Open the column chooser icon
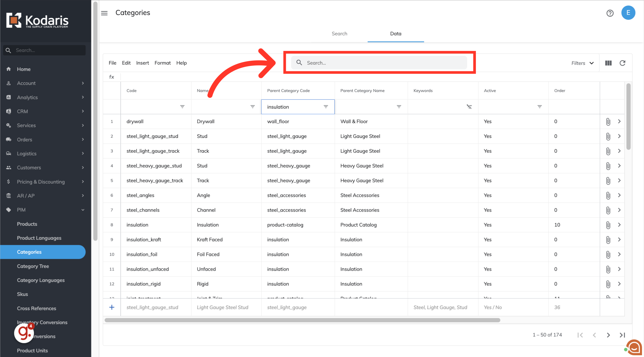This screenshot has width=644, height=357. (x=608, y=63)
